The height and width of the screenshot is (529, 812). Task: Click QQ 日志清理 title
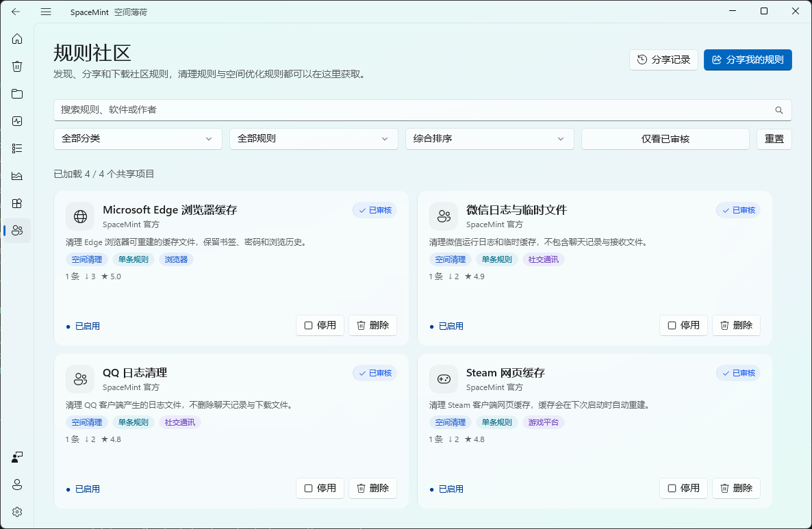[x=135, y=373]
